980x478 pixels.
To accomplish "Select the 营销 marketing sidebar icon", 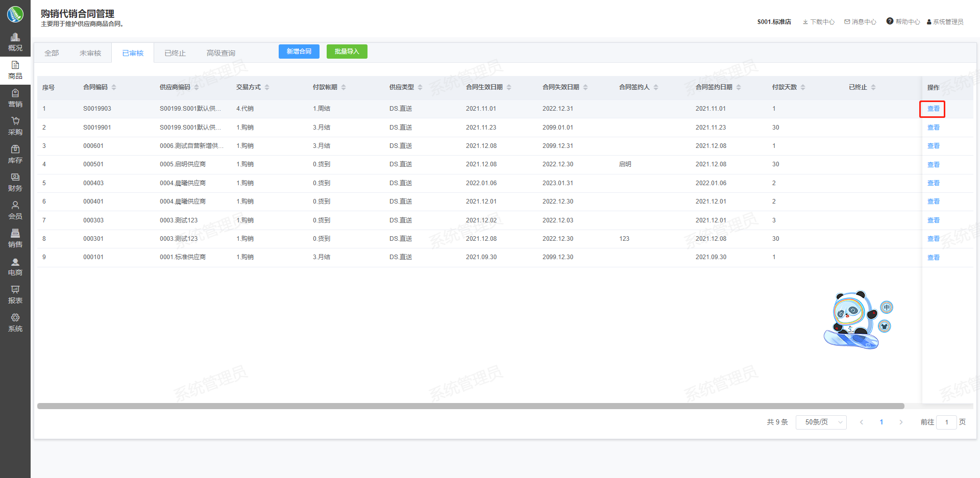I will tap(15, 94).
